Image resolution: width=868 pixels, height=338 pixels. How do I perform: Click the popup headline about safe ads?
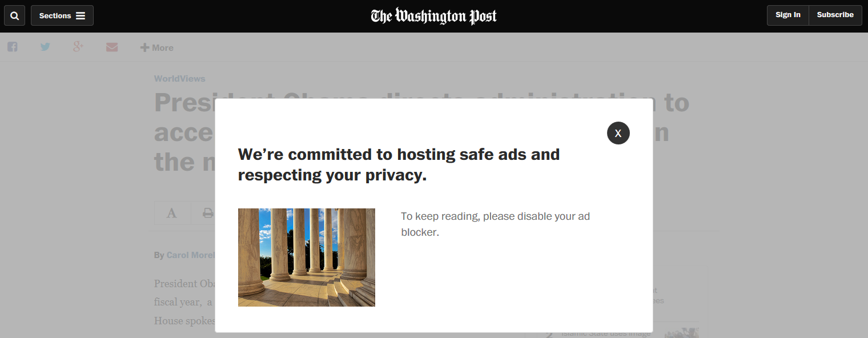(399, 164)
